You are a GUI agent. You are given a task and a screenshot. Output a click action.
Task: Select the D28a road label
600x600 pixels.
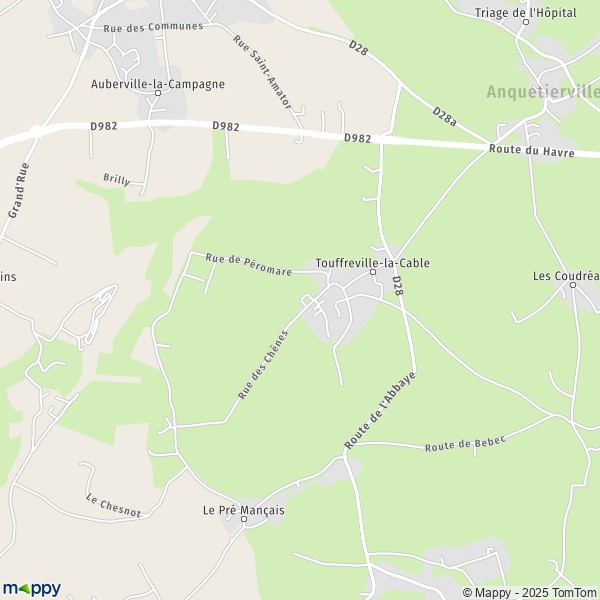445,116
